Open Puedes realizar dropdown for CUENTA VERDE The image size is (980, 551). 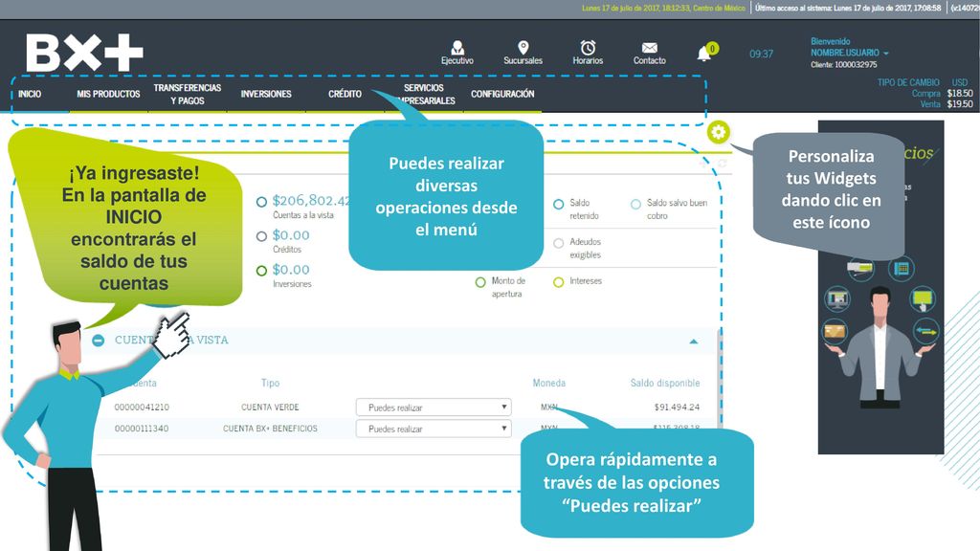pyautogui.click(x=434, y=408)
